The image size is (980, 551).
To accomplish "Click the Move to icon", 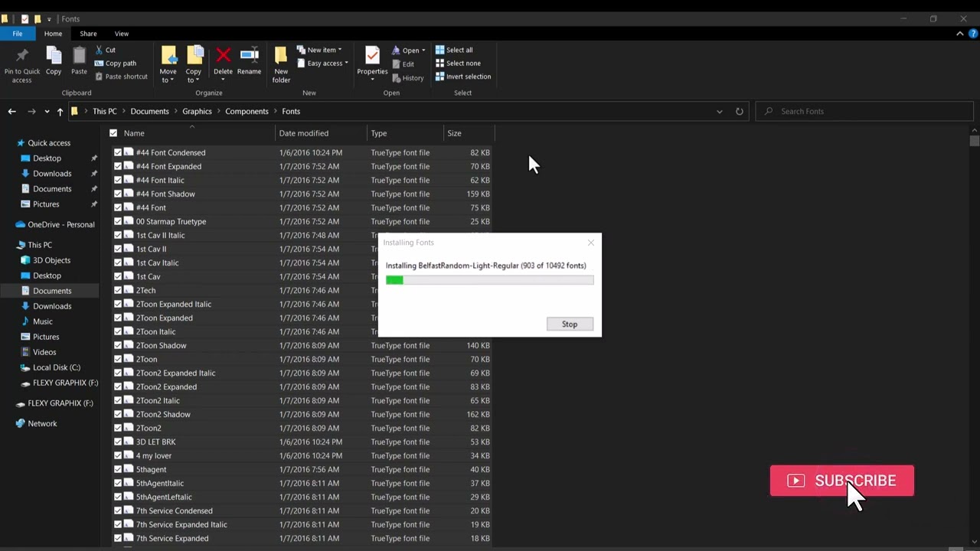I will pos(168,56).
